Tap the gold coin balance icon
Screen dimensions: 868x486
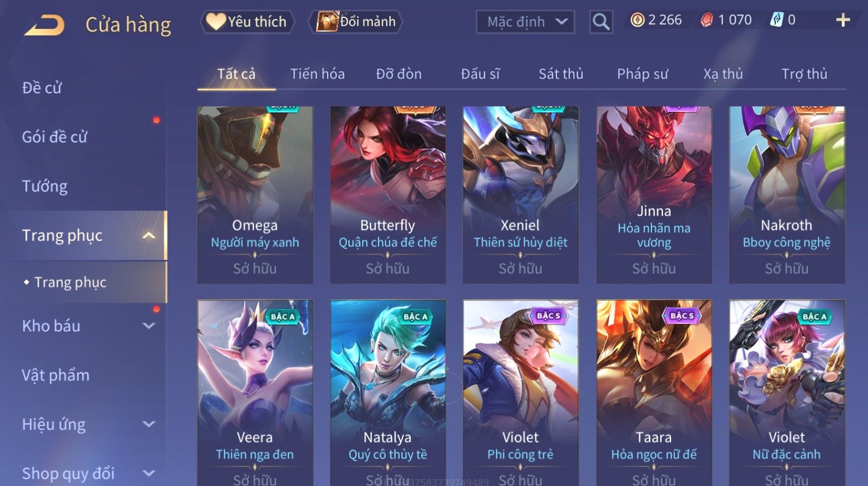coord(637,21)
